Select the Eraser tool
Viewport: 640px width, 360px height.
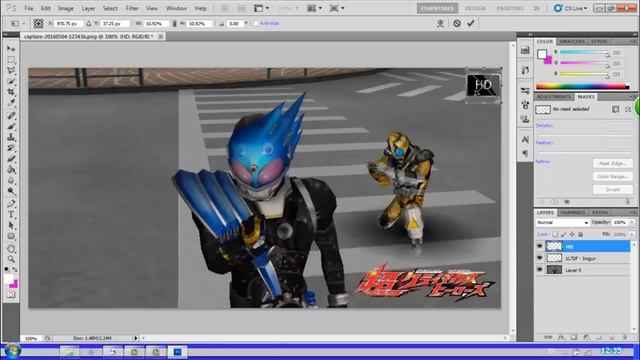pos(11,159)
